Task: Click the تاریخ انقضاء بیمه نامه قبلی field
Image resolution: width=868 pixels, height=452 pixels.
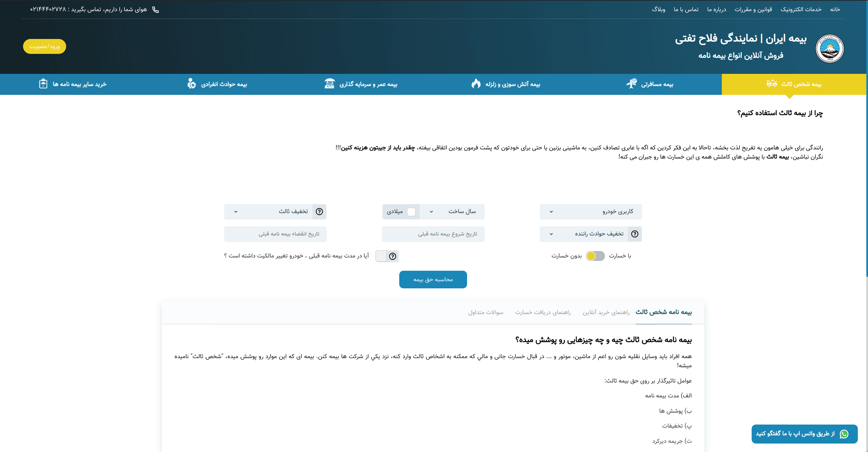Action: click(275, 234)
